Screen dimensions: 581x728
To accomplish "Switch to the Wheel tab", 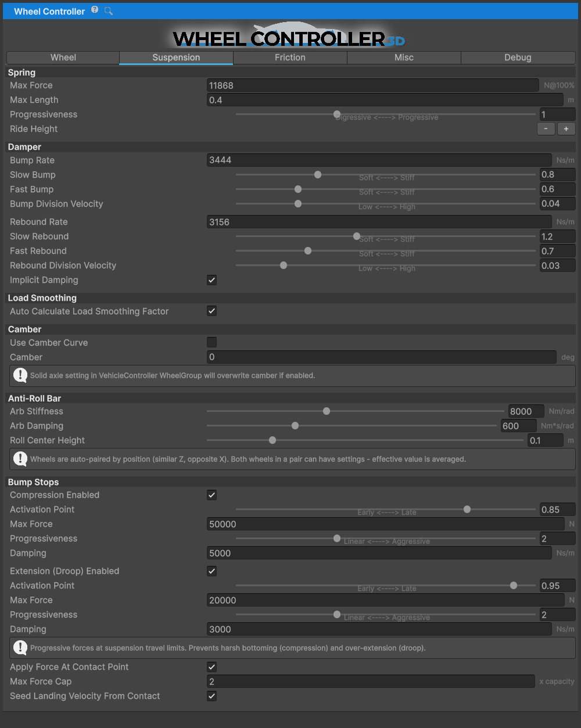I will 63,58.
